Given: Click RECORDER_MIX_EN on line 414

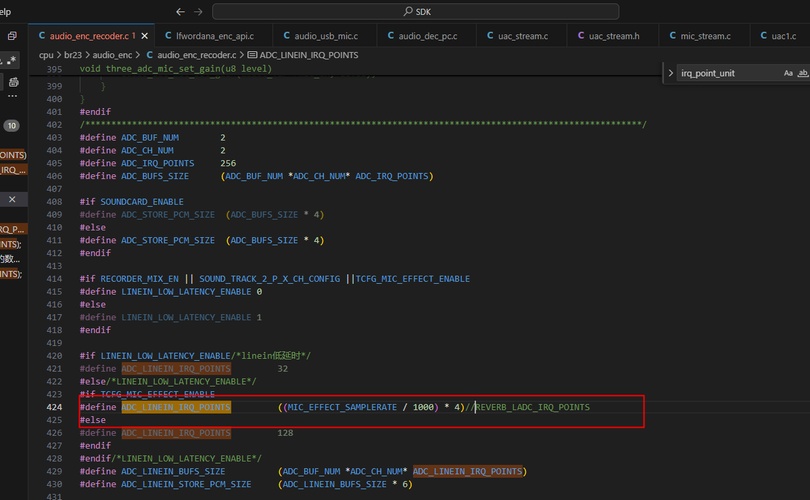Looking at the screenshot, I should click(x=139, y=279).
